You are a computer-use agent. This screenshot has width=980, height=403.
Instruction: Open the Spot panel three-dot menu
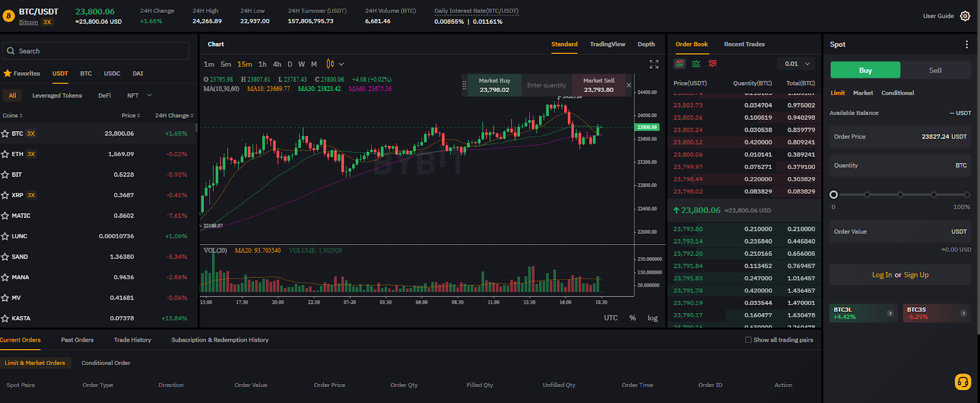967,44
